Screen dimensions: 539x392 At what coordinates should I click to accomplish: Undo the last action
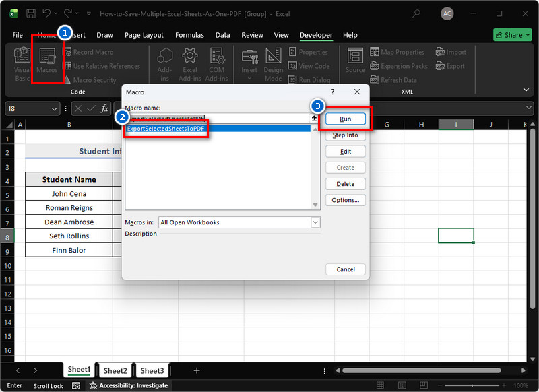(46, 13)
